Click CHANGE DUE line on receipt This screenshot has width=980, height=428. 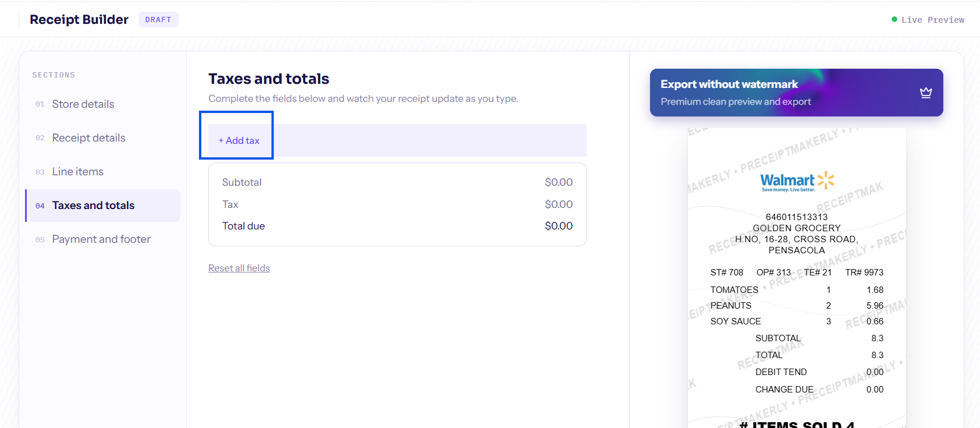819,390
